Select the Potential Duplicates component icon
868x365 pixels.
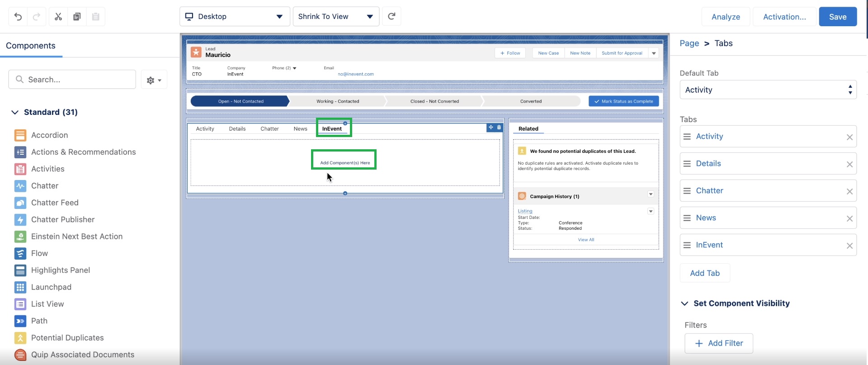(x=20, y=338)
